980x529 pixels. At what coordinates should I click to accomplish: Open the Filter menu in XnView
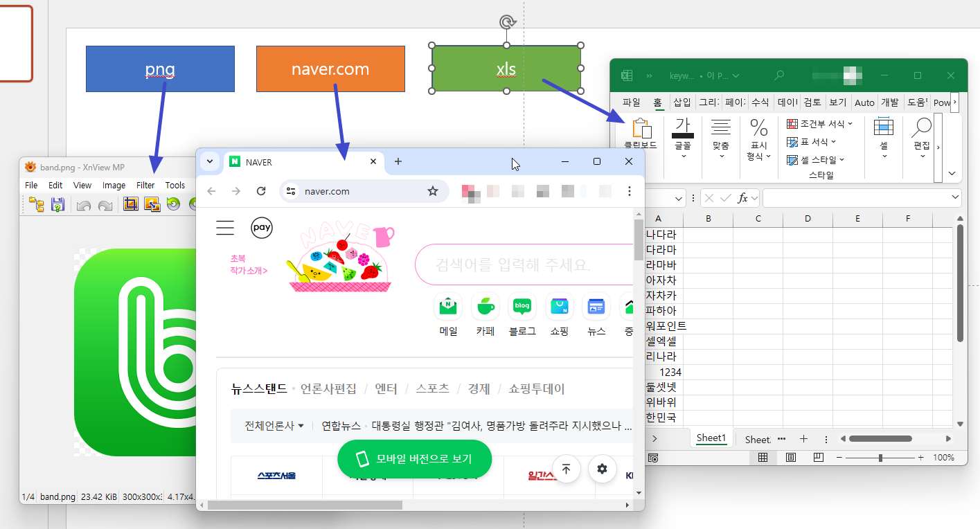pyautogui.click(x=145, y=185)
